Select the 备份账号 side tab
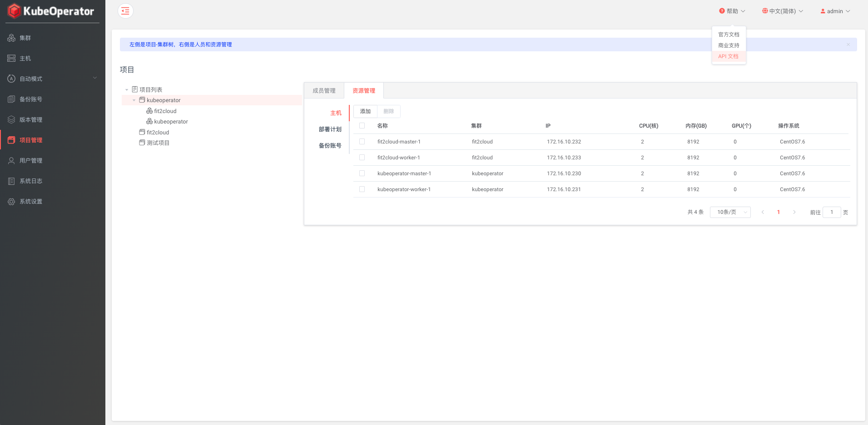This screenshot has width=868, height=425. coord(330,146)
